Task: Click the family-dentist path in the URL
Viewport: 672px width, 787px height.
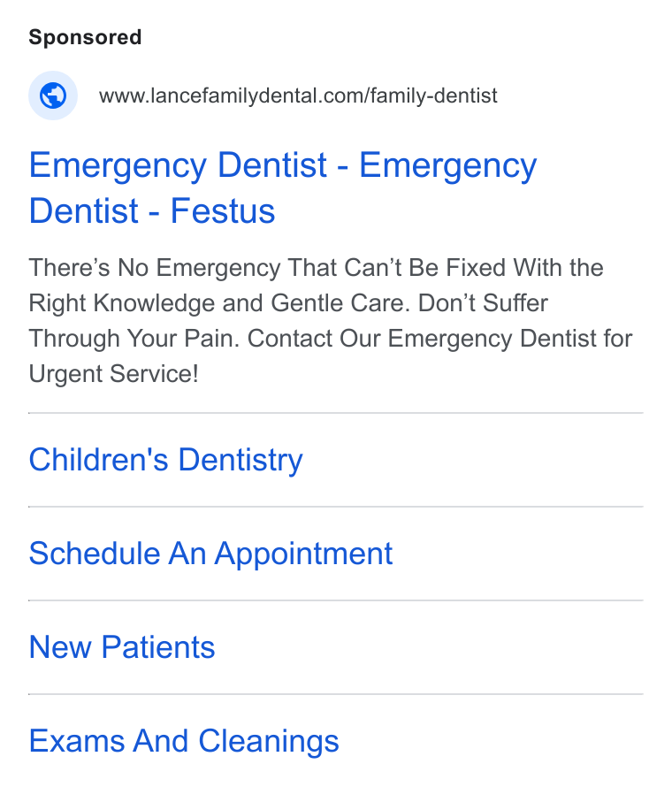Action: click(434, 96)
